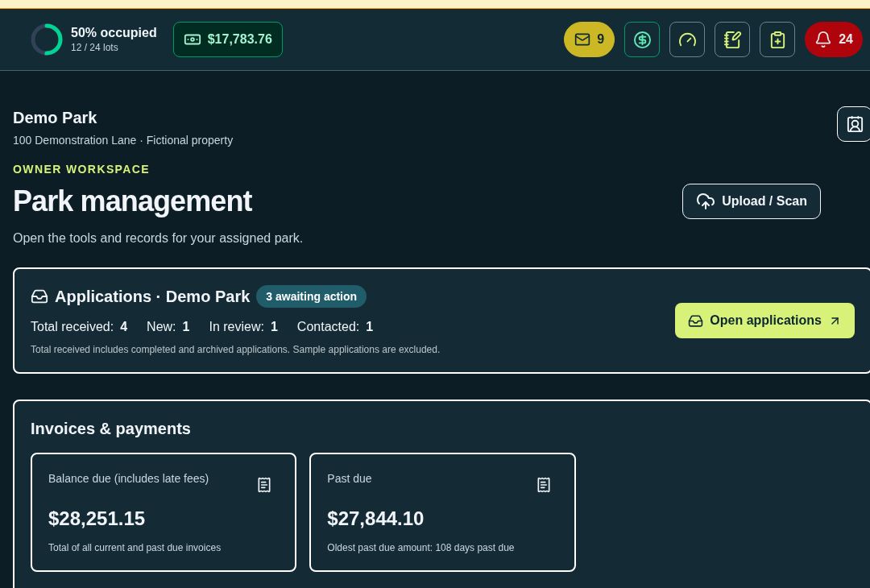
Task: Click the inbox icon beside Applications heading
Action: [x=39, y=296]
